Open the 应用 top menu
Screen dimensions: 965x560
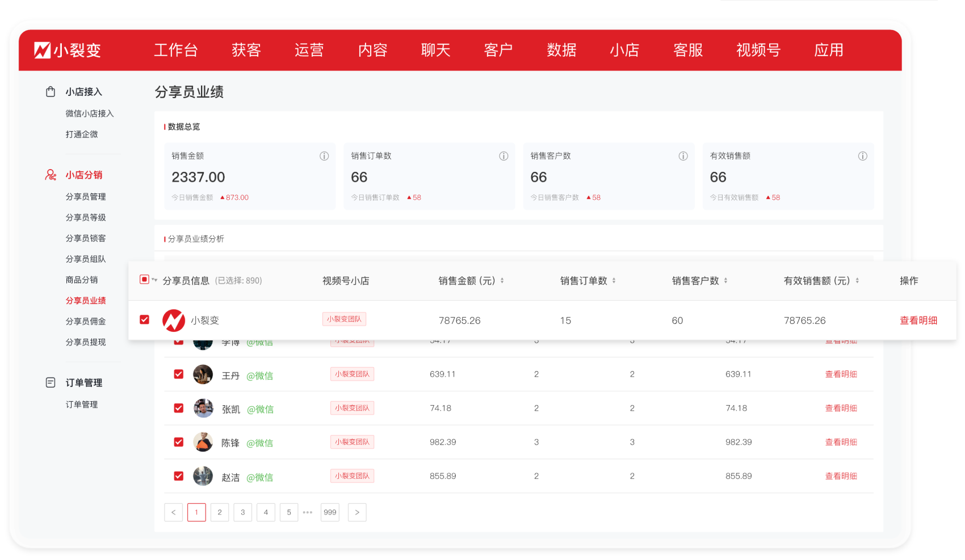tap(829, 50)
